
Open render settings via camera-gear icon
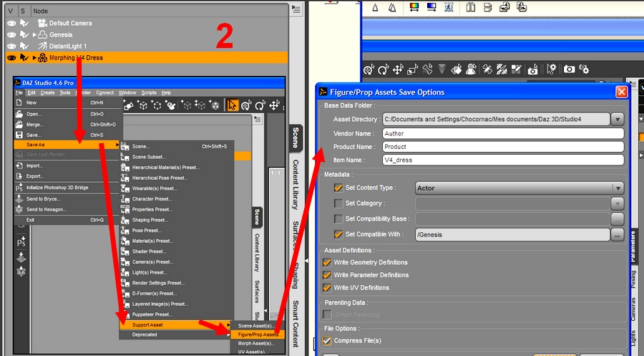tap(584, 69)
